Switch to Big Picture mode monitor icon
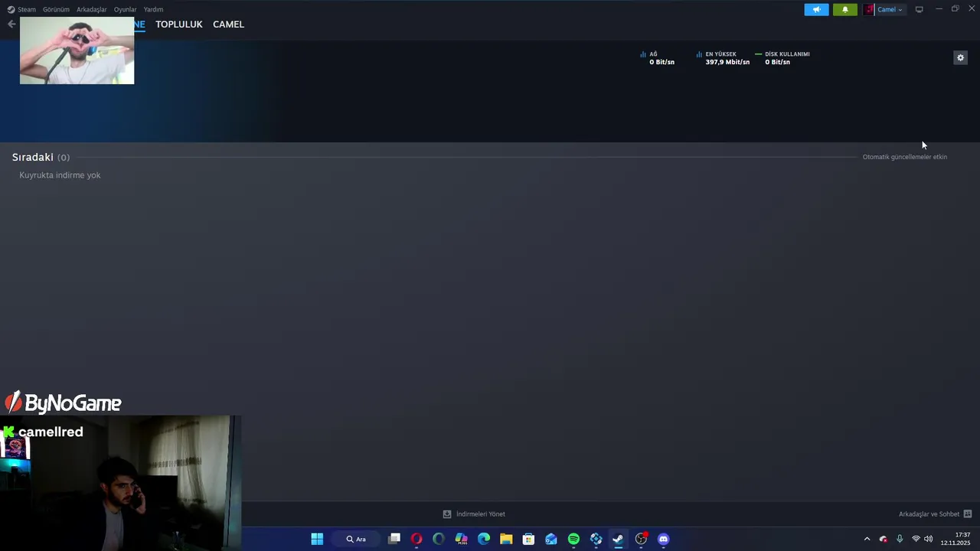Viewport: 980px width, 551px height. [919, 9]
